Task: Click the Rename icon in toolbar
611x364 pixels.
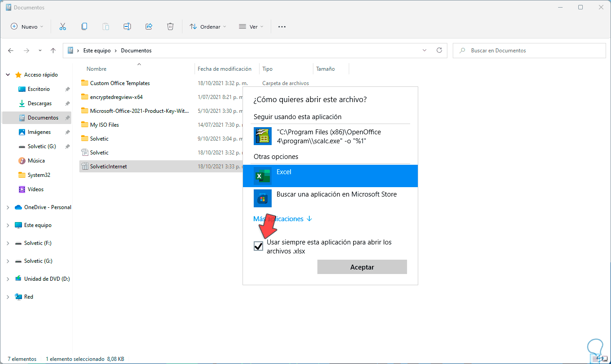Action: (x=127, y=27)
